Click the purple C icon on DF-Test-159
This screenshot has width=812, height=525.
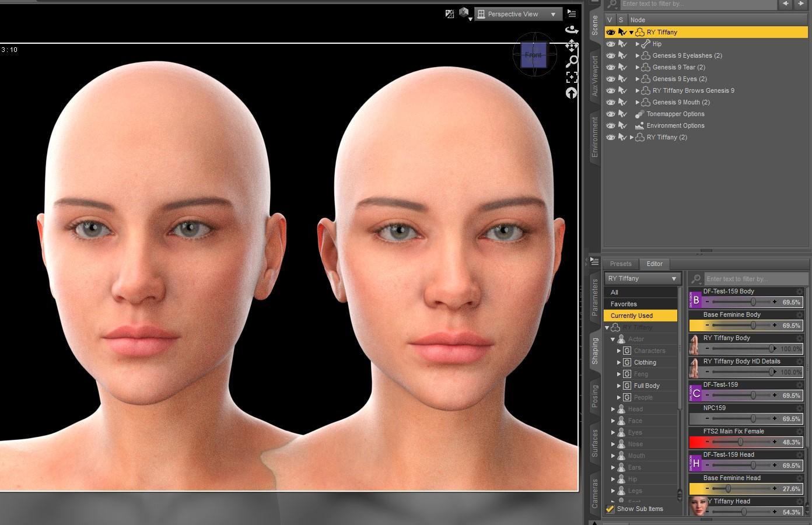tap(695, 393)
